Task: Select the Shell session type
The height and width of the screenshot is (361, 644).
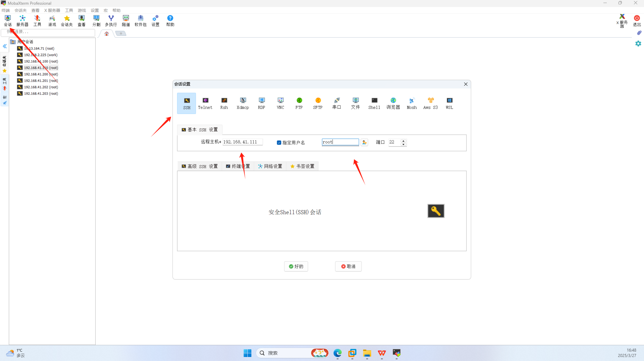Action: click(374, 103)
